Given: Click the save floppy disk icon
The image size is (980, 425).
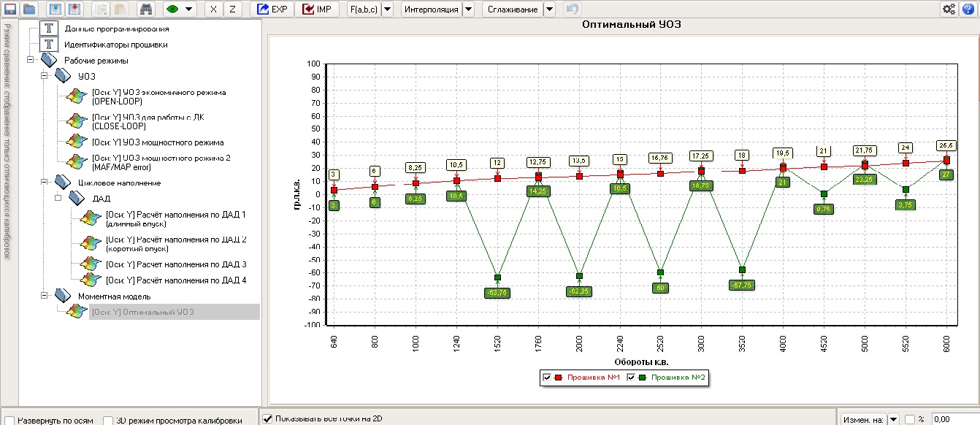Looking at the screenshot, I should pos(10,9).
